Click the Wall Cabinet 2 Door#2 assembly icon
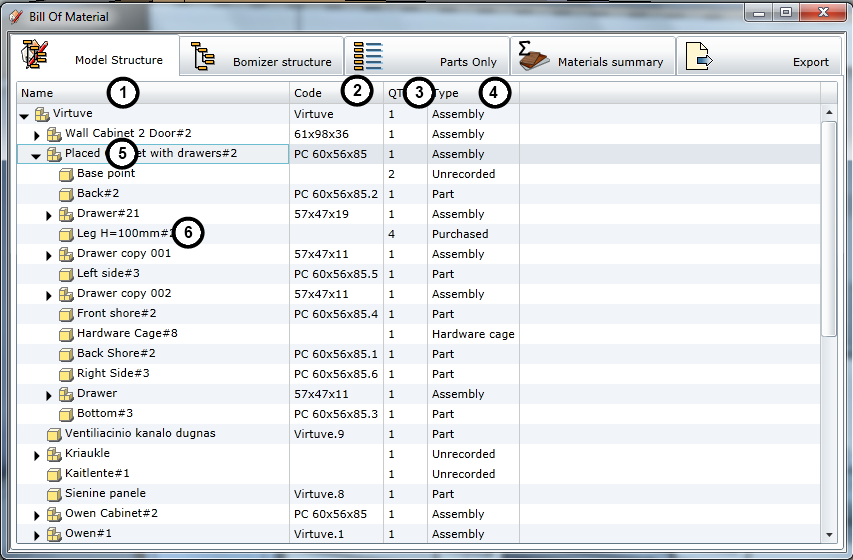Image resolution: width=853 pixels, height=560 pixels. [x=54, y=134]
